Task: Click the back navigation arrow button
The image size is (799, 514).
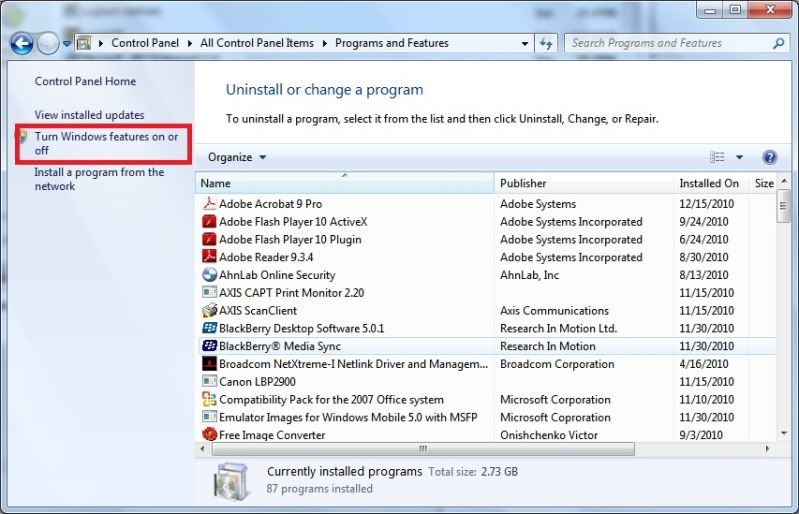Action: point(22,43)
